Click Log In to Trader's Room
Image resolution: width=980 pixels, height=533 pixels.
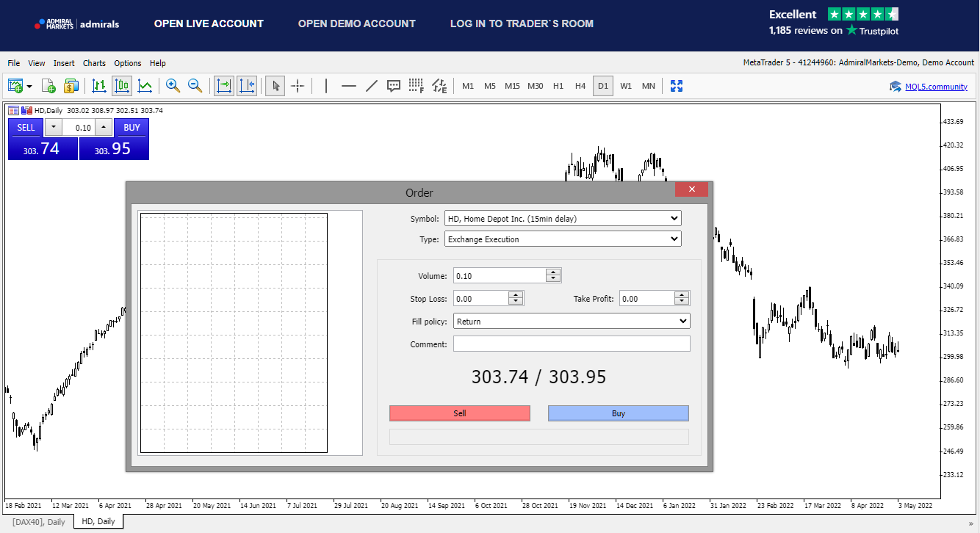click(x=522, y=23)
